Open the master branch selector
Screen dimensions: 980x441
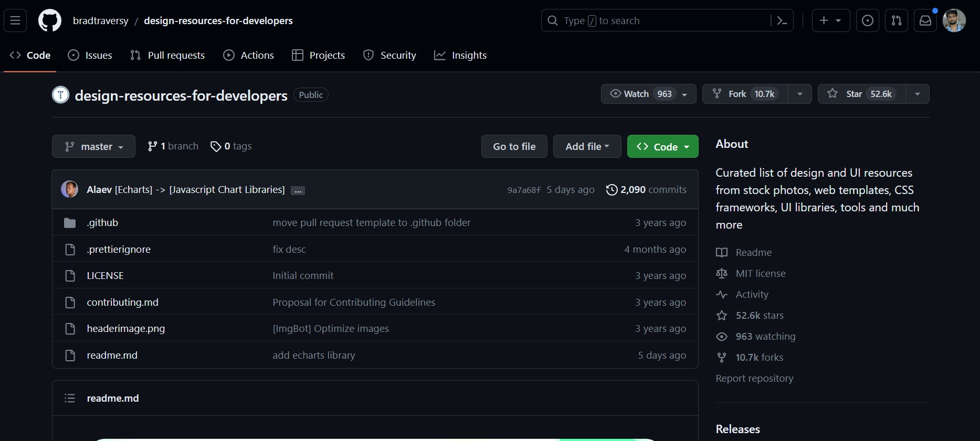point(93,146)
